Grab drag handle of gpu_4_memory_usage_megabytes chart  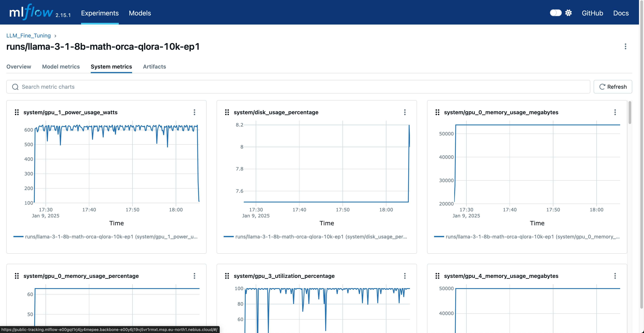point(437,276)
